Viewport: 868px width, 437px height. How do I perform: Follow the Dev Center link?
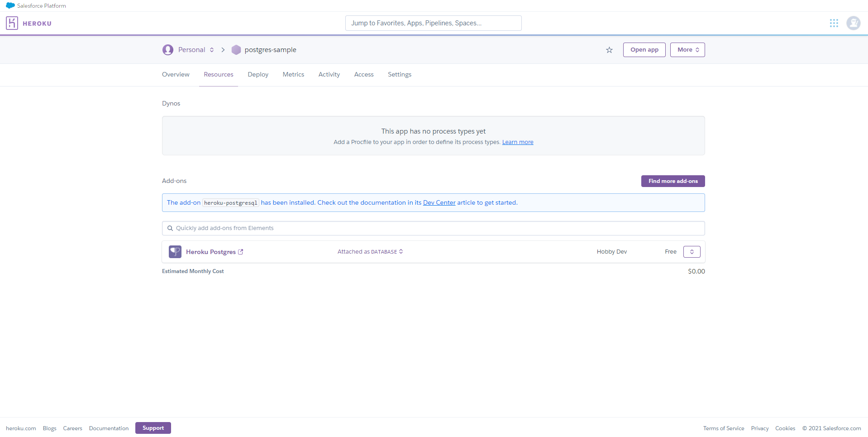(x=439, y=203)
